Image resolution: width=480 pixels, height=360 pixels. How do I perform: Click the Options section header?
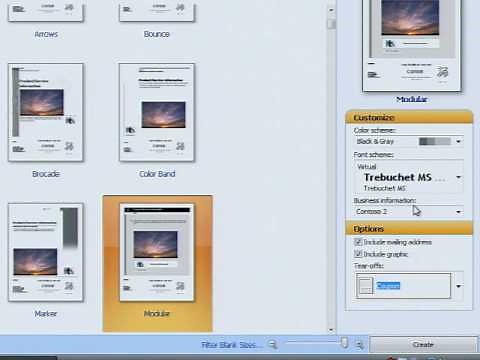coord(409,229)
